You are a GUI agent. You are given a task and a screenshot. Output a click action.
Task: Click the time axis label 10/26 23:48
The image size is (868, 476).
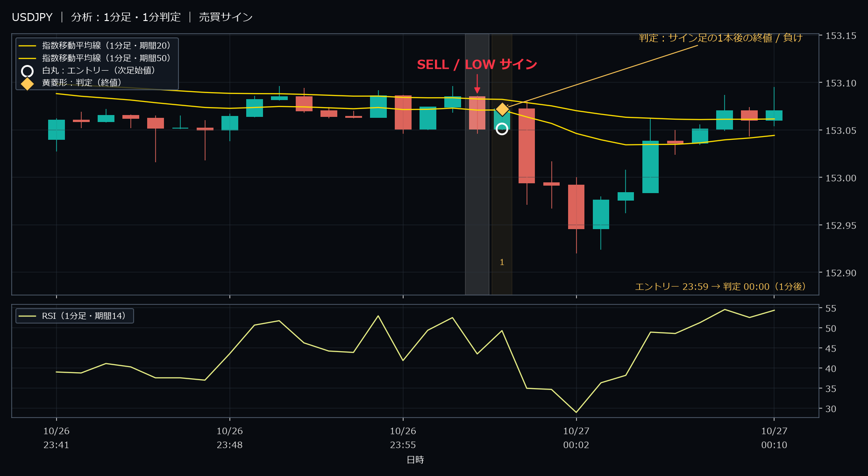pos(230,438)
